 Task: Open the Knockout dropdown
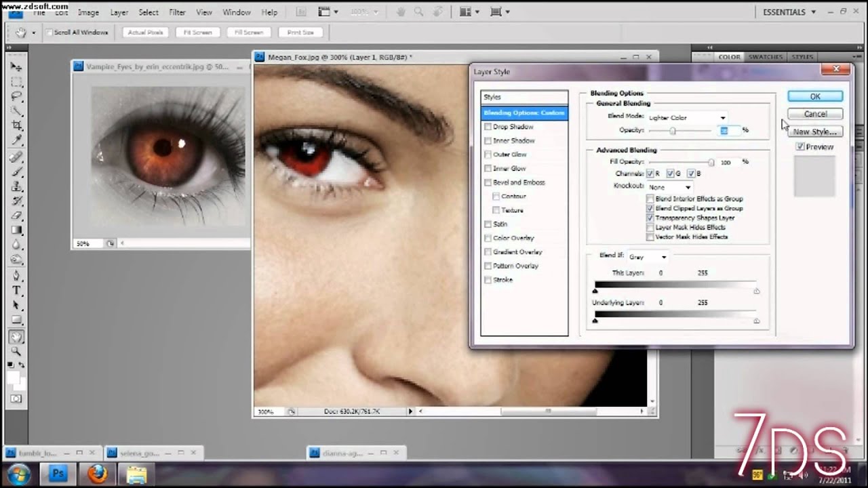669,187
